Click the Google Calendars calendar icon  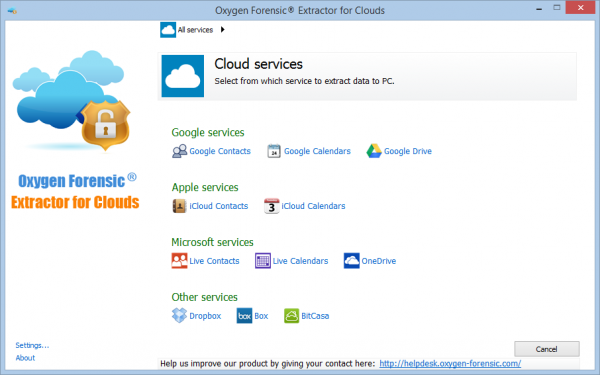tap(274, 151)
